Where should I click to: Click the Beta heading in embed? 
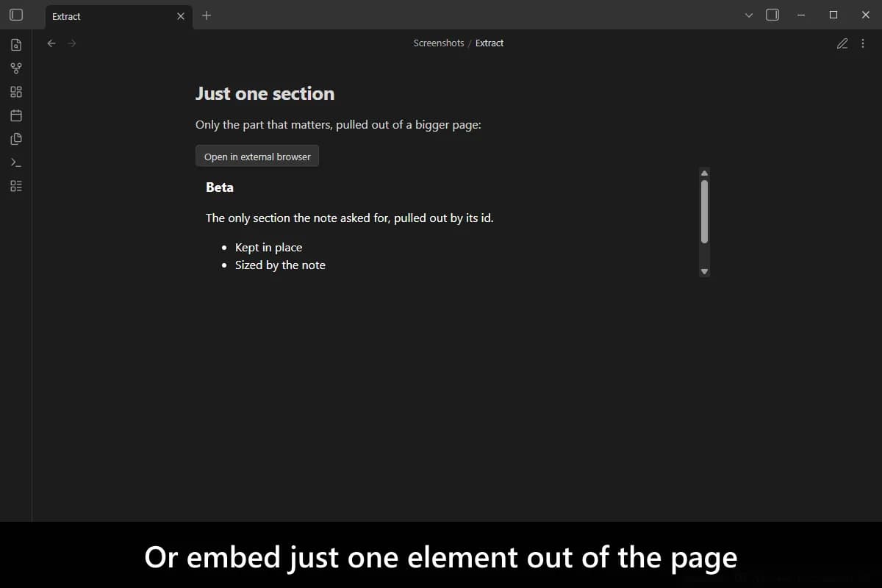pos(220,187)
